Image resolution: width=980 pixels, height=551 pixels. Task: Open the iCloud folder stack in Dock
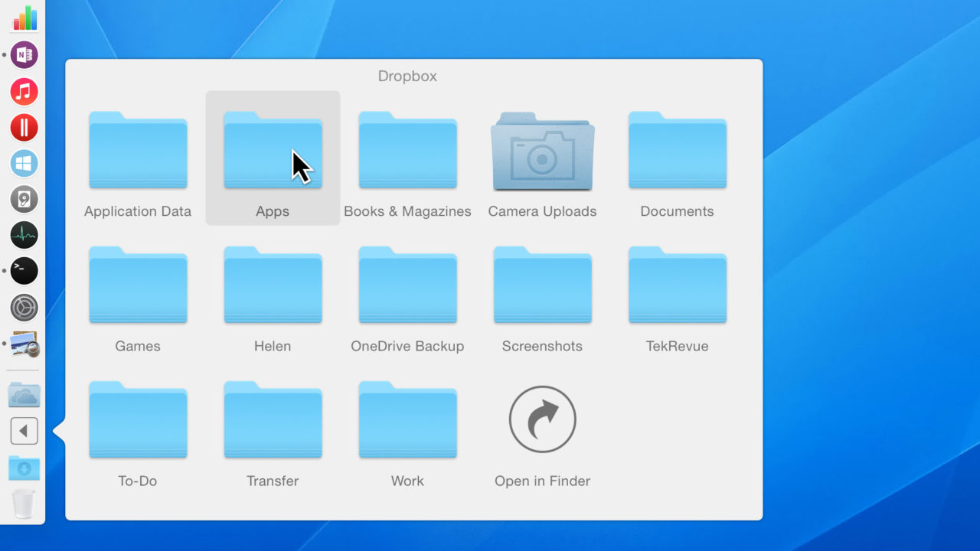coord(24,395)
